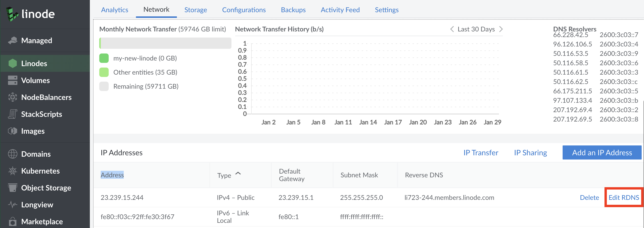Click the Linode logo icon

(12, 14)
